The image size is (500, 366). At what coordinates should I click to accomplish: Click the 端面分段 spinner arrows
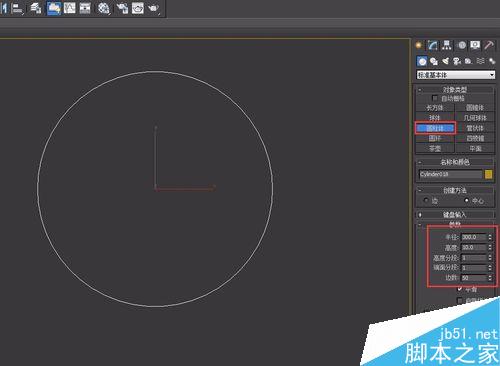(x=490, y=268)
